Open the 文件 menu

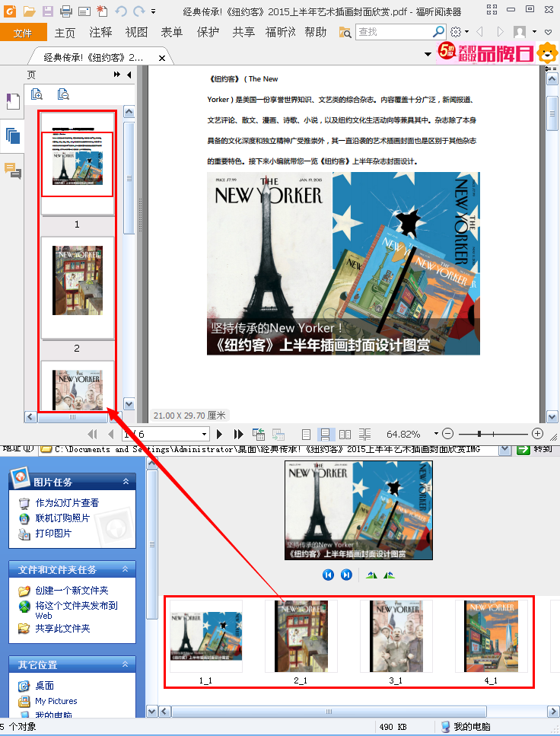click(23, 33)
